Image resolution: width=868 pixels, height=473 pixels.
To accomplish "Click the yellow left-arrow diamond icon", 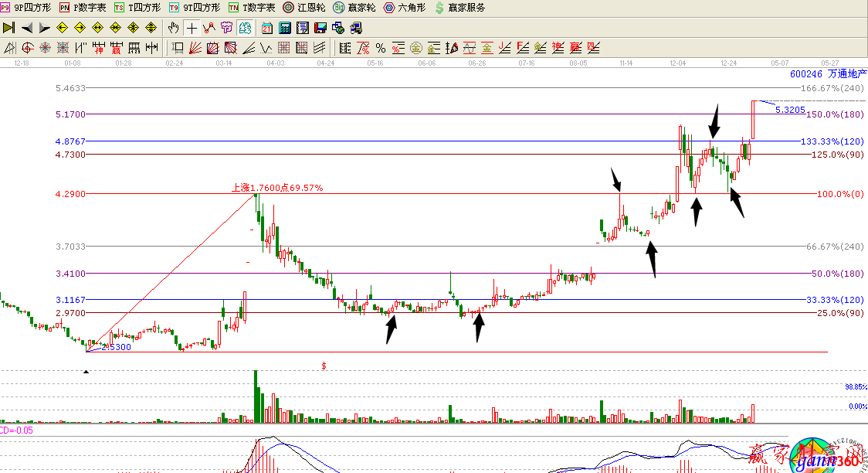I will click(63, 28).
